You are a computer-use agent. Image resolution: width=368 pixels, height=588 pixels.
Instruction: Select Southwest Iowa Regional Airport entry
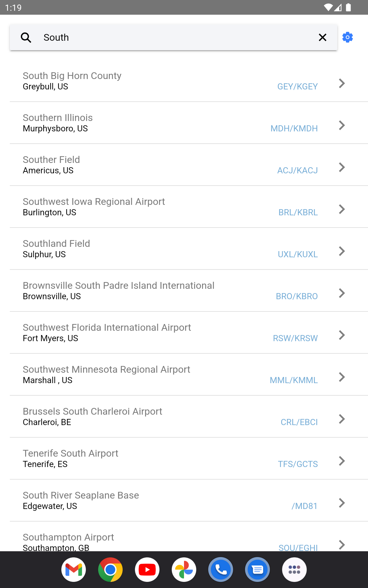click(x=189, y=207)
